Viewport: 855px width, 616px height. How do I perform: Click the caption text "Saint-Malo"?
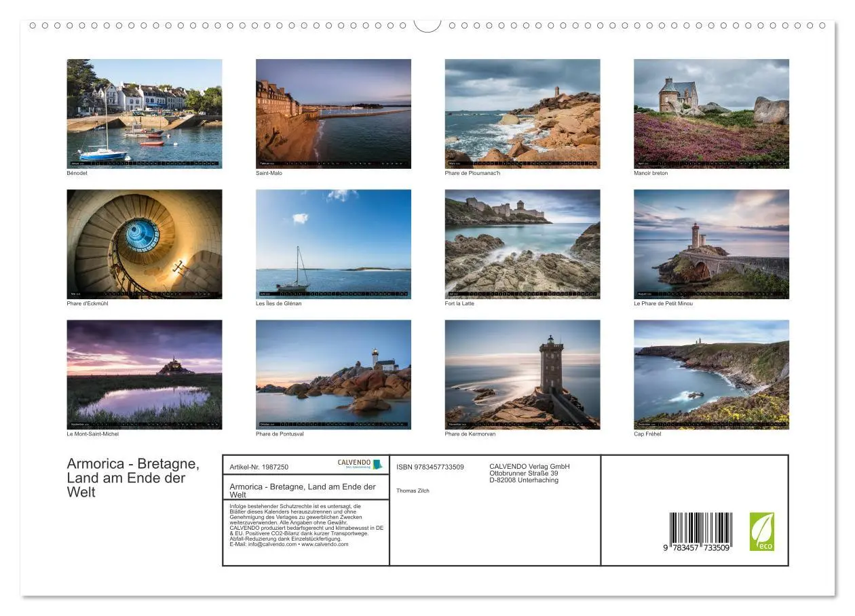269,173
